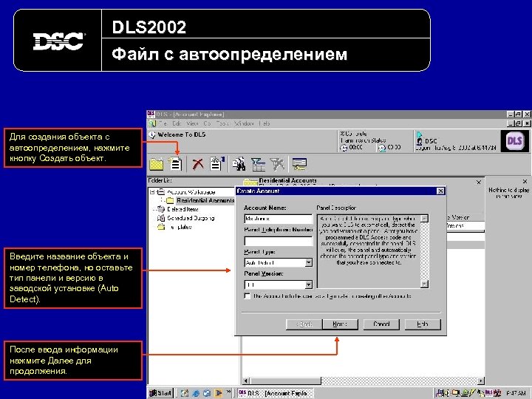Select Residential Accounts in folder tree

point(205,200)
